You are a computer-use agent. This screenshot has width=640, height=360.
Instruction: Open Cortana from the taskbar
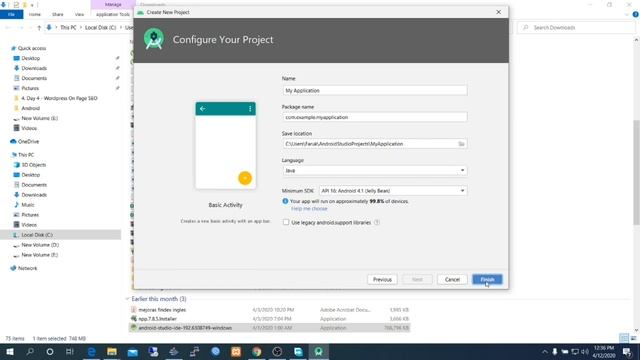tap(50, 351)
